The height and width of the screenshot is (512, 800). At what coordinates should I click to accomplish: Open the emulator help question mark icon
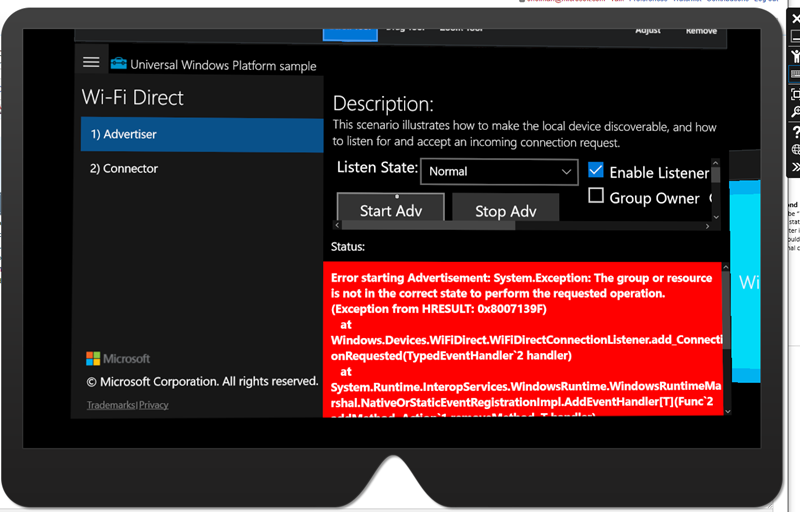pyautogui.click(x=795, y=132)
